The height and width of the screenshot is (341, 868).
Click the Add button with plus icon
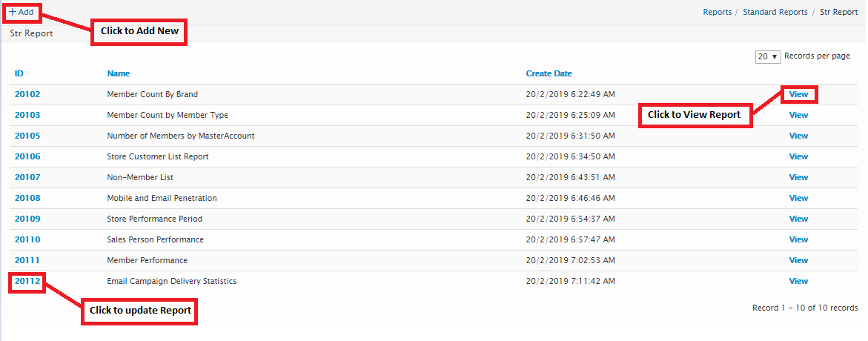point(21,12)
